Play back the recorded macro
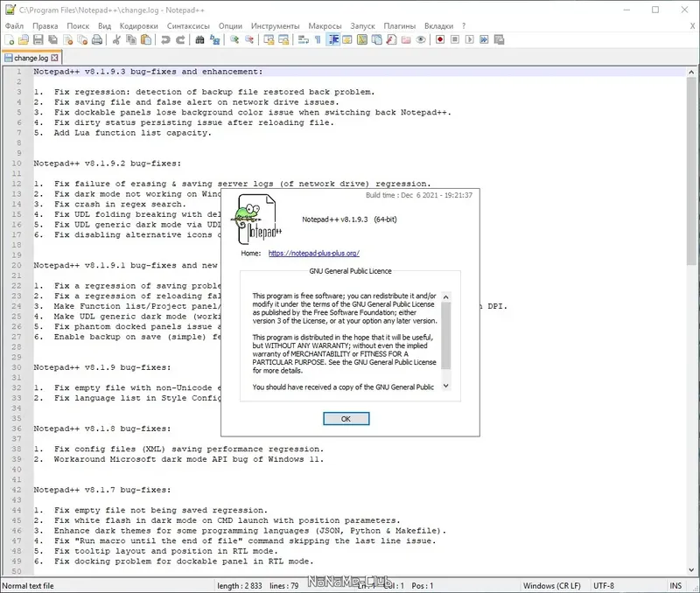This screenshot has width=700, height=593. (470, 40)
